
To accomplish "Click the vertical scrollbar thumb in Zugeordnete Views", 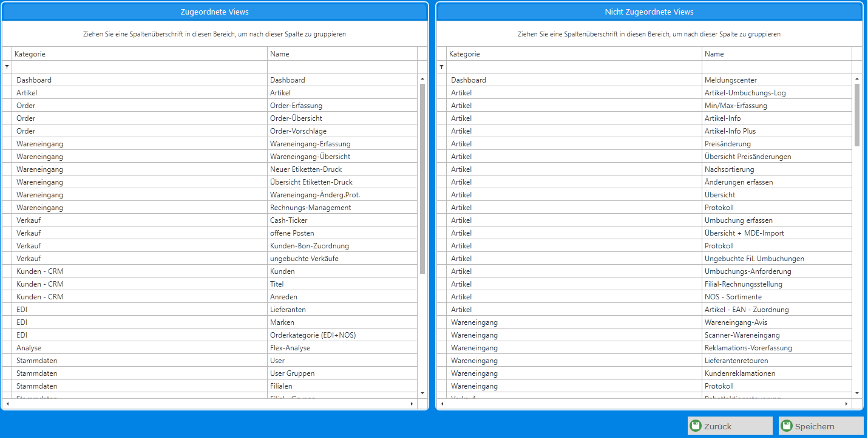I will pyautogui.click(x=422, y=179).
